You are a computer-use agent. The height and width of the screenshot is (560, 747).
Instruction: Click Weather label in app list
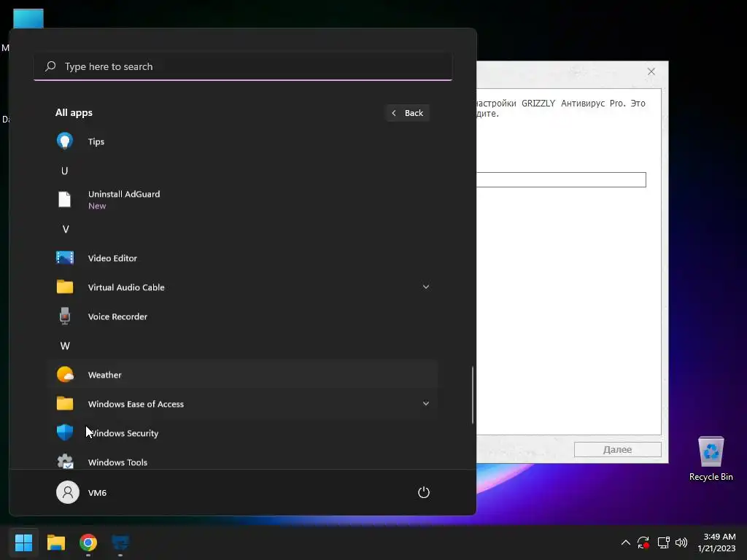105,375
